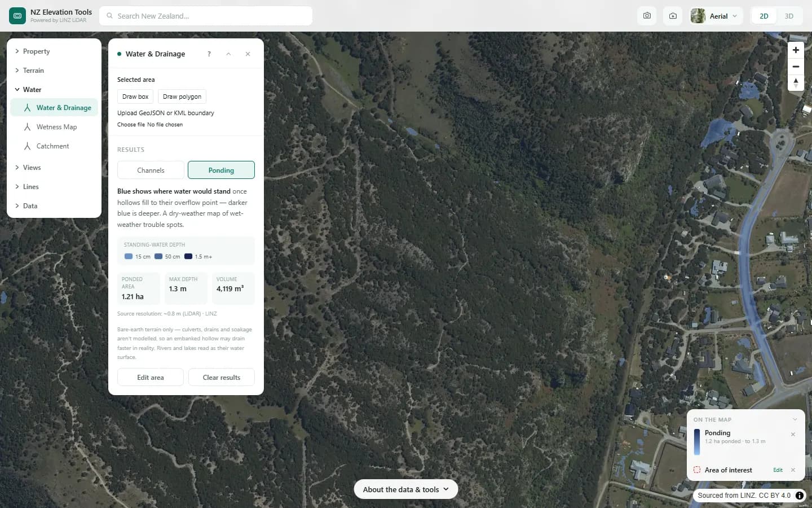
Task: Switch to the Channels results tab
Action: (151, 170)
